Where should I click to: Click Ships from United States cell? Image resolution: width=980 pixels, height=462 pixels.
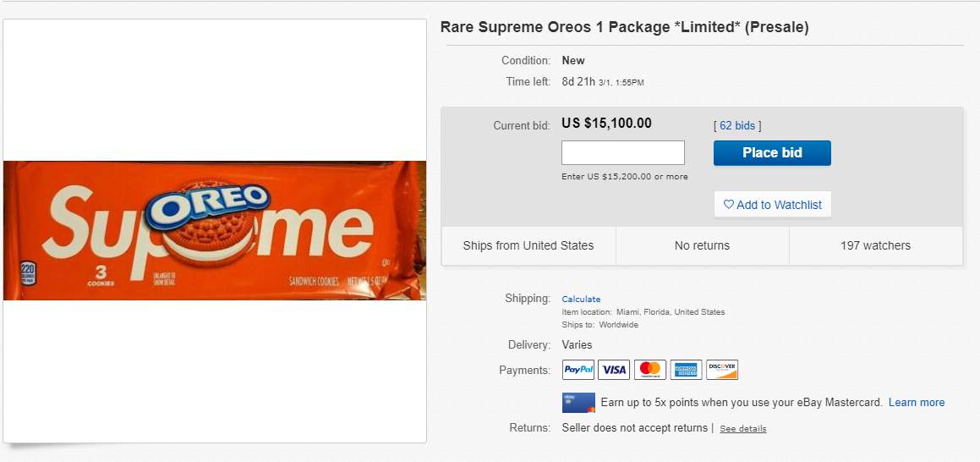point(528,246)
